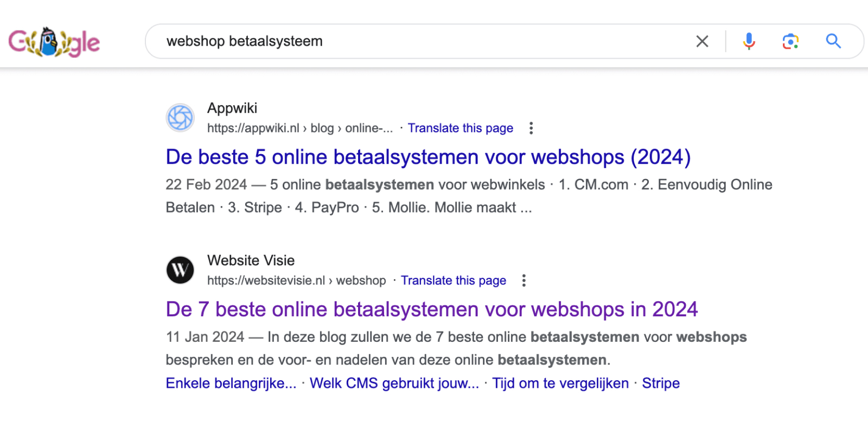Viewport: 868px width, 434px height.
Task: Open the Welk CMS gebruikt jouw... sitelink
Action: [394, 383]
